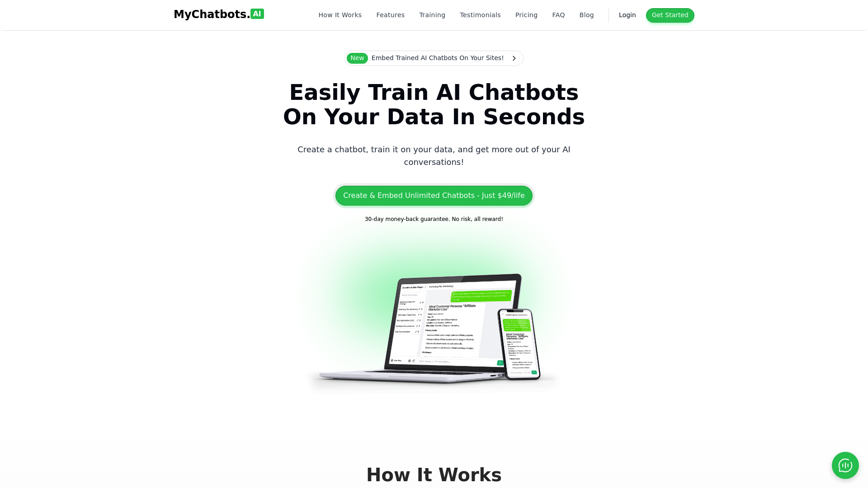Click the pause/play chatbot icon
Viewport: 868px width, 488px height.
845,465
